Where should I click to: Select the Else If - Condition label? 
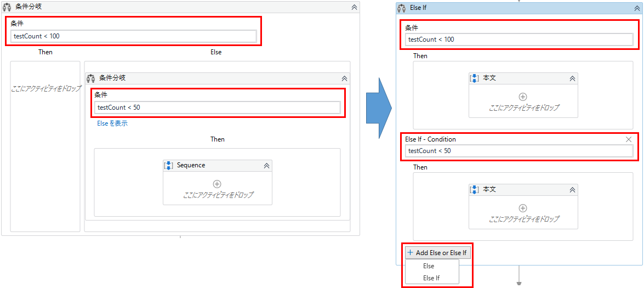430,139
